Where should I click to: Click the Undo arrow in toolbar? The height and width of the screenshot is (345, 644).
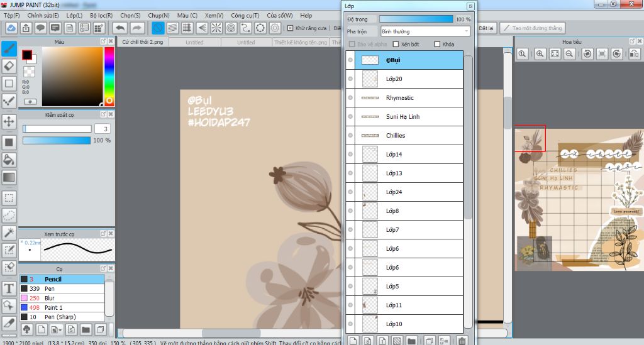click(x=120, y=28)
